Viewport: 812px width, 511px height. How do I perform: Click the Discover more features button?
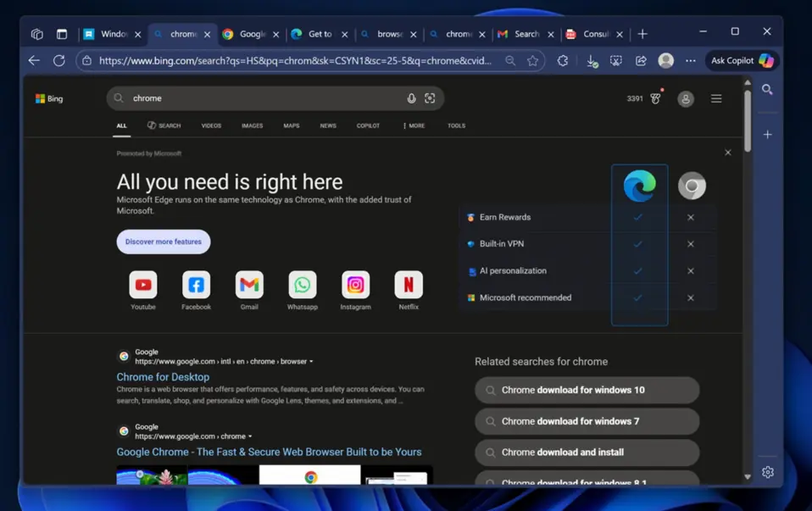click(163, 242)
